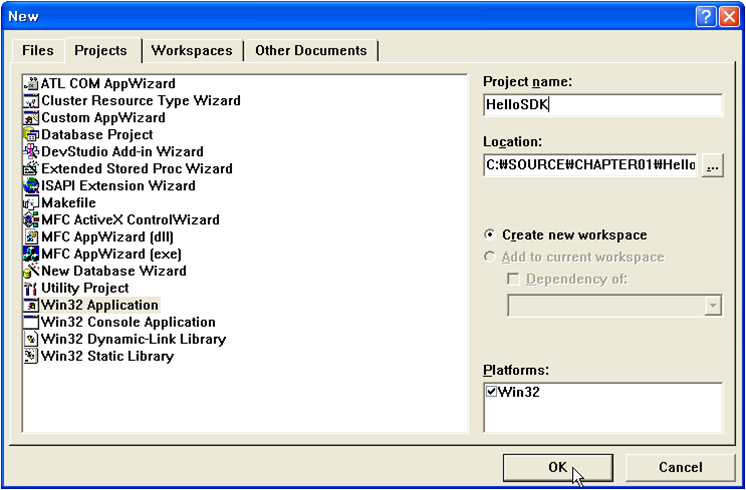Click the New Database Wizard icon
The width and height of the screenshot is (746, 490).
[31, 271]
